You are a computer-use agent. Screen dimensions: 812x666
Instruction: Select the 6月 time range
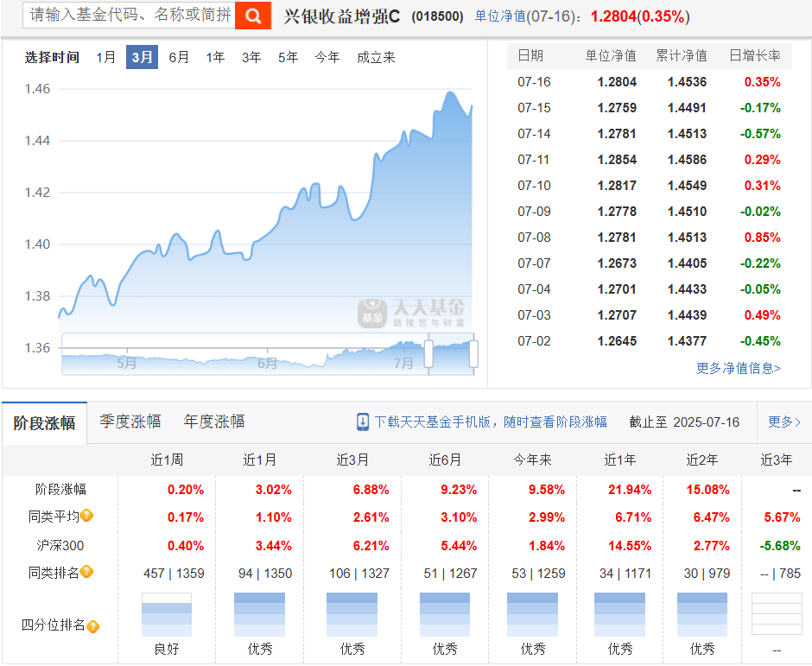click(x=179, y=57)
